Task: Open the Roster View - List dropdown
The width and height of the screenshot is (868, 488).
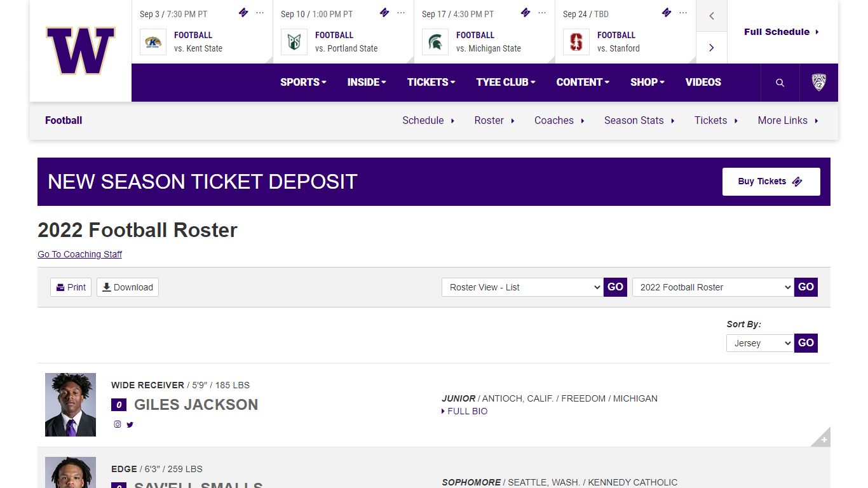Action: (x=522, y=287)
